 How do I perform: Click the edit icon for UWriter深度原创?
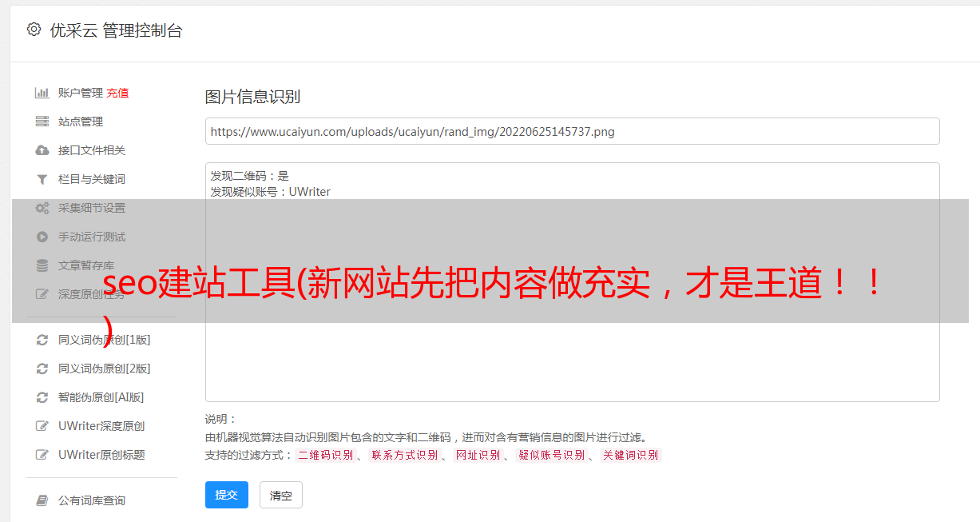point(42,426)
